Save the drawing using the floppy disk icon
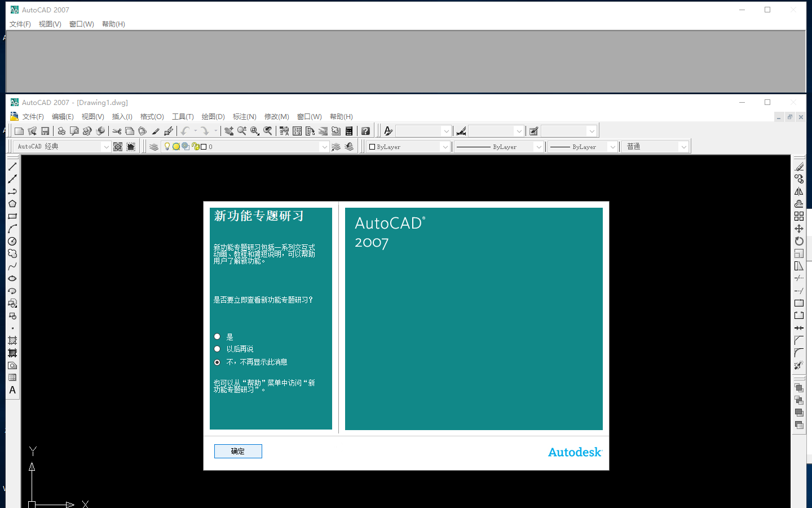Viewport: 812px width, 508px height. point(45,131)
